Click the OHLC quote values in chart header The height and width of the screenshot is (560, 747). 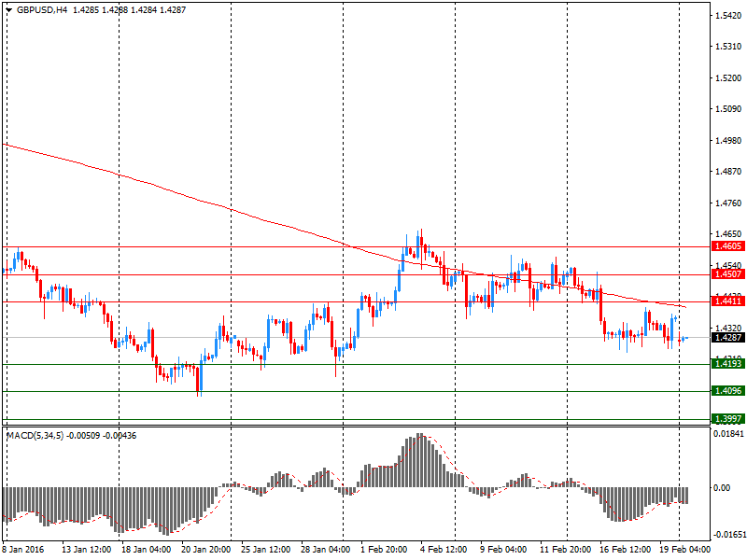129,10
